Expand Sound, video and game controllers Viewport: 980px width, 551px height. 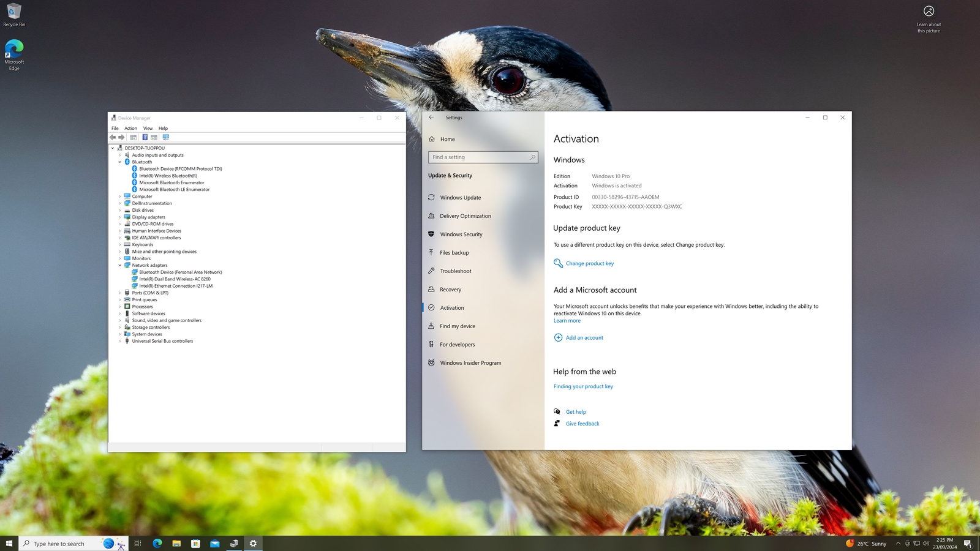click(x=120, y=321)
